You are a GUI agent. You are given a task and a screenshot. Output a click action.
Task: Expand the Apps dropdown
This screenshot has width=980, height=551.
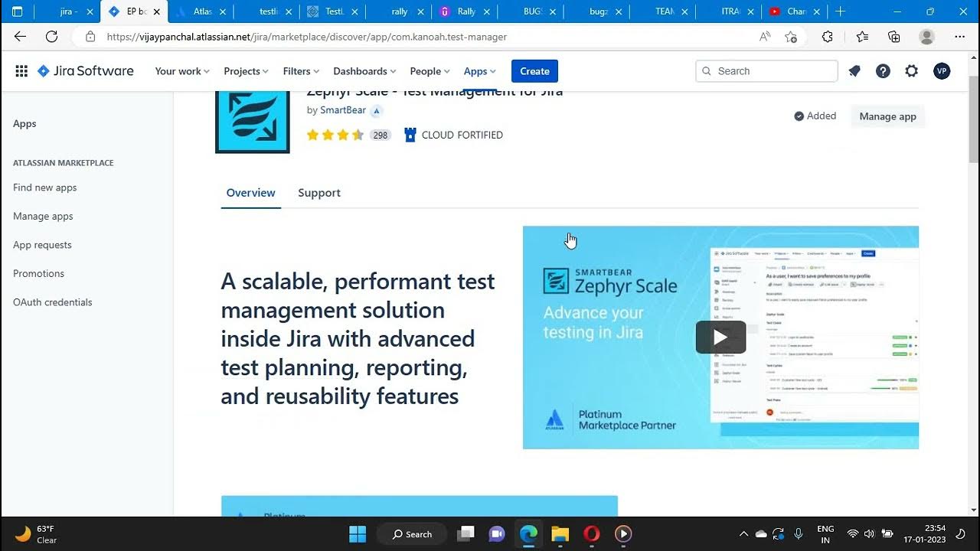pos(480,71)
